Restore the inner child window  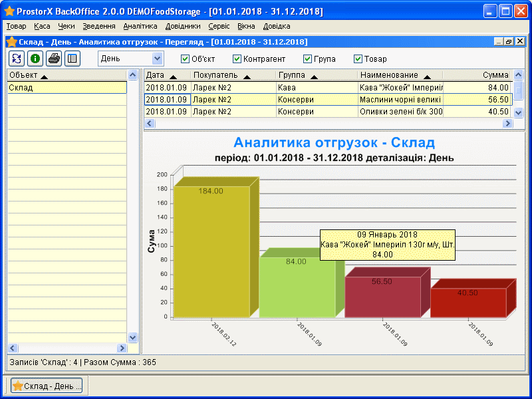pos(509,41)
